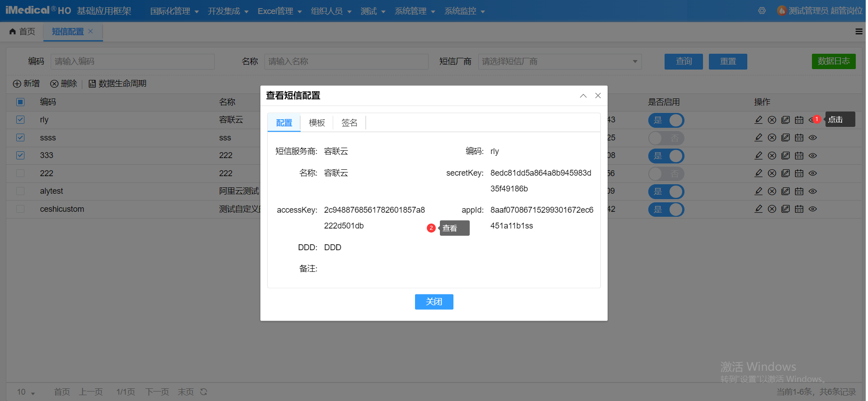View the ceshicustom row with eye icon
Screen dimensions: 868x401
point(813,209)
